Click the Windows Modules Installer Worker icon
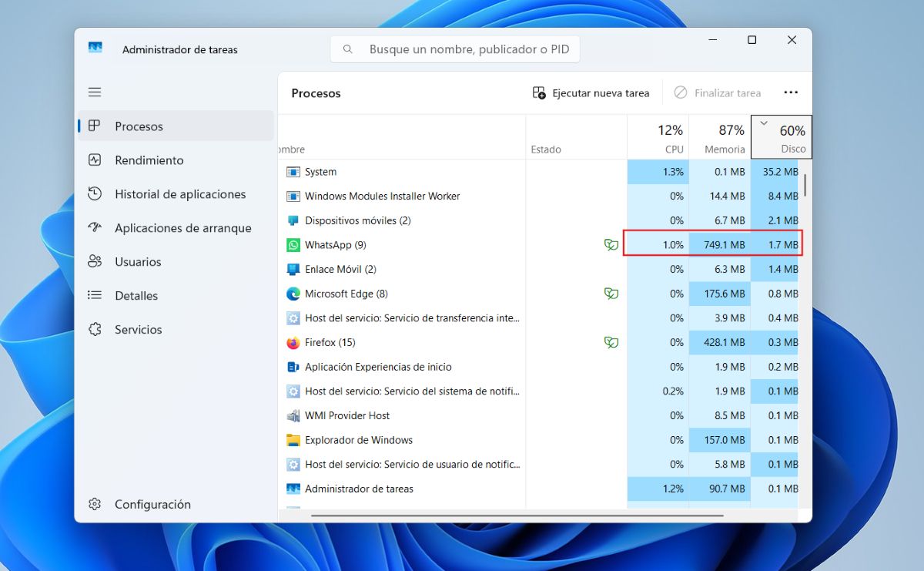The height and width of the screenshot is (571, 924). click(x=293, y=196)
